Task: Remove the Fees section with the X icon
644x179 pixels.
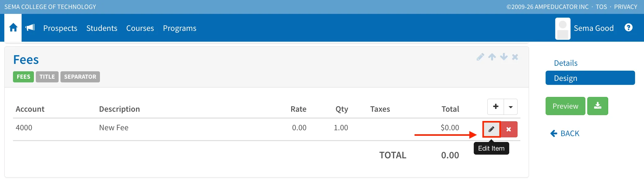Action: pos(515,57)
